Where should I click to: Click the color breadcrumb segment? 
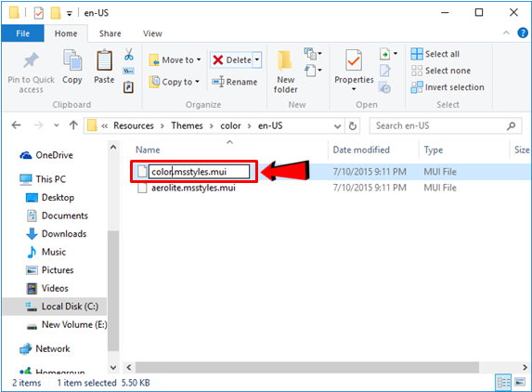click(230, 126)
